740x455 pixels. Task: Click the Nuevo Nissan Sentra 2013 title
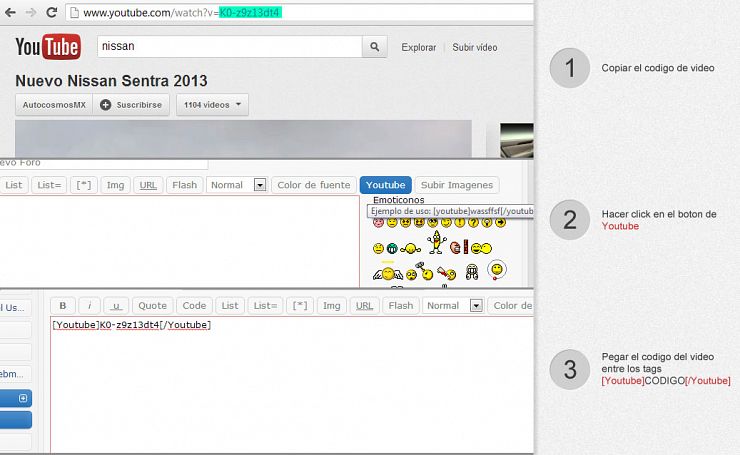111,81
